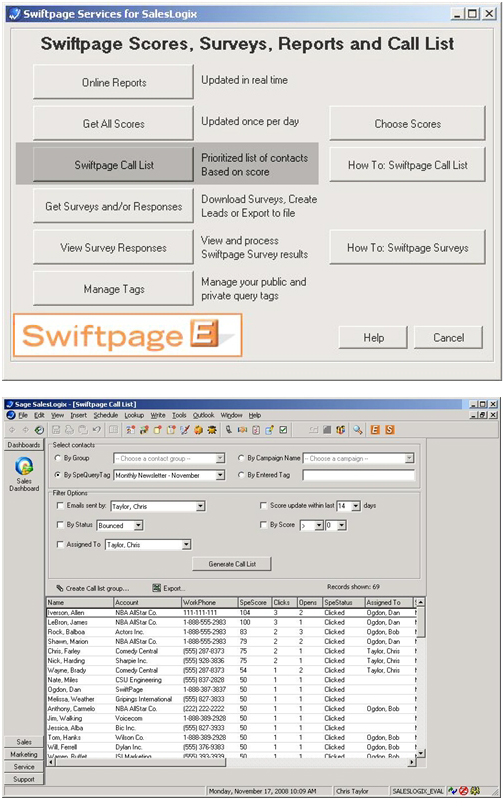Click the Generate Call List button
Viewport: 503px width, 806px height.
click(x=232, y=564)
